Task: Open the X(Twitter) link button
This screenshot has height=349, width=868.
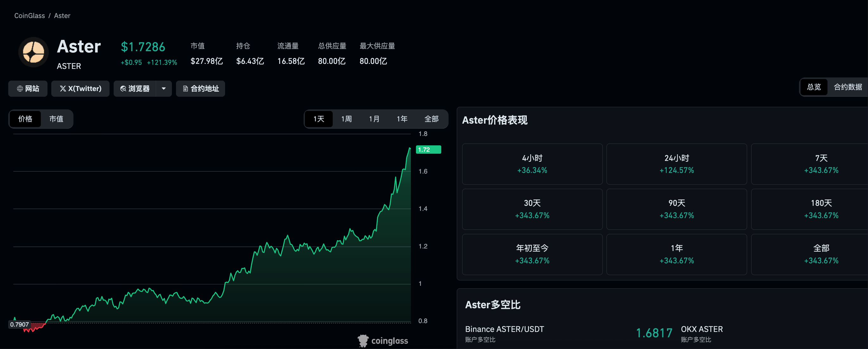Action: [x=80, y=89]
